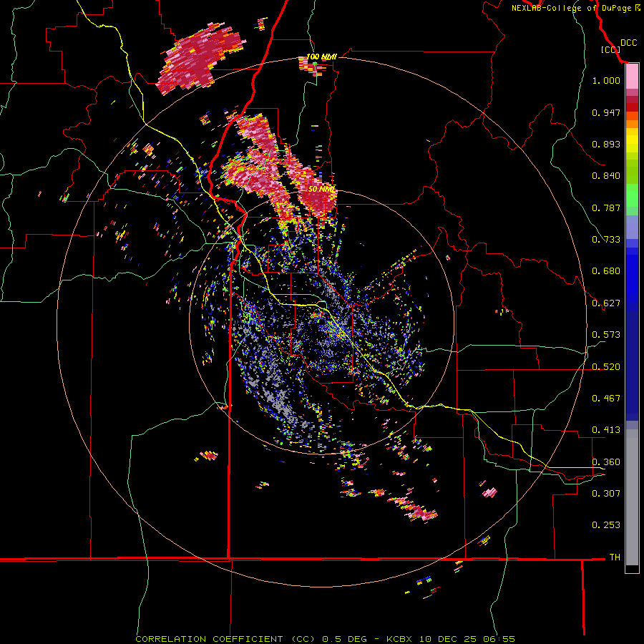Click the [CC] units label
Screen dimensions: 644x644
click(x=610, y=49)
